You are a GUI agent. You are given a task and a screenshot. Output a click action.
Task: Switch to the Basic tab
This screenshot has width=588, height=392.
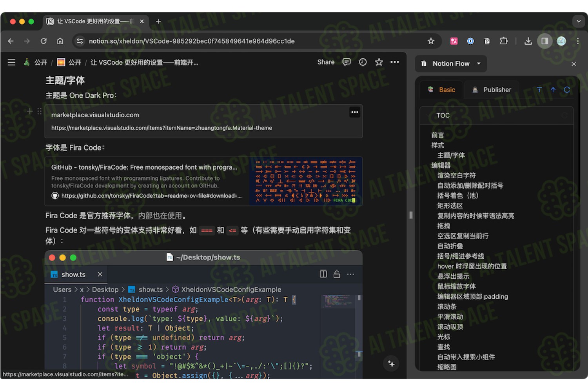tap(441, 90)
